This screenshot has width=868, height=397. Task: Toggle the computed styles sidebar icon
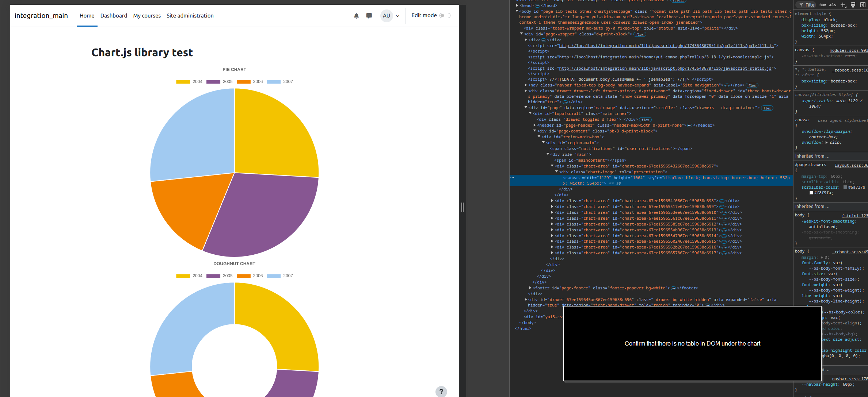[863, 5]
